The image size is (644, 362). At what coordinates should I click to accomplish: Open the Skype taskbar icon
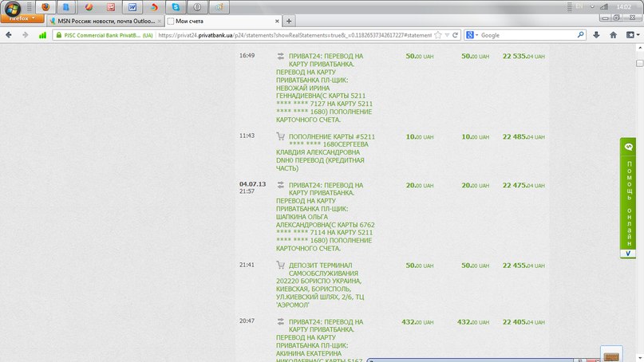point(176,7)
